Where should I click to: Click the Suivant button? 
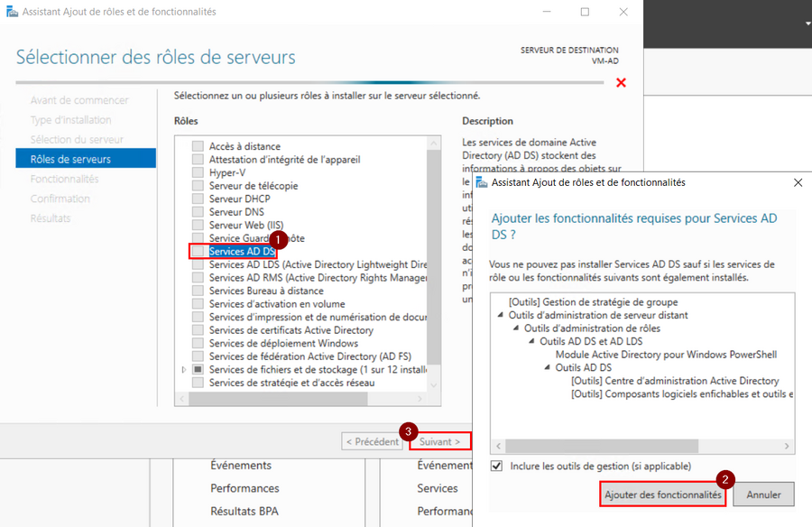[439, 441]
